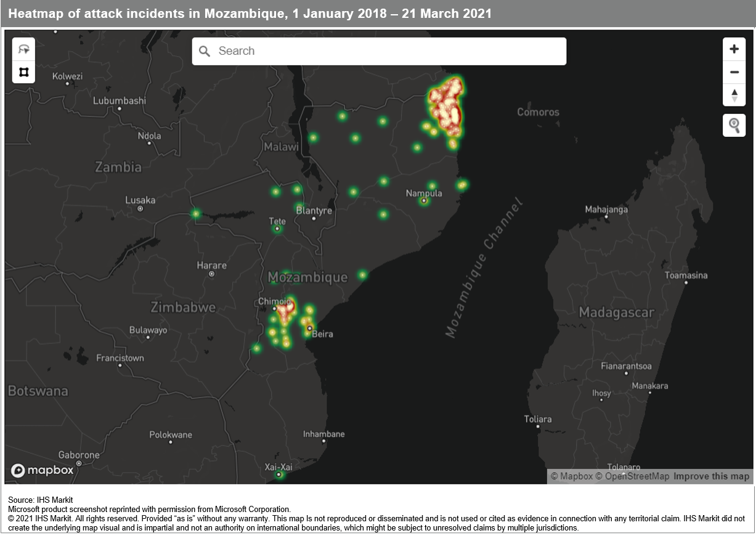Open the Improve this map link
The width and height of the screenshot is (756, 549).
(x=711, y=476)
